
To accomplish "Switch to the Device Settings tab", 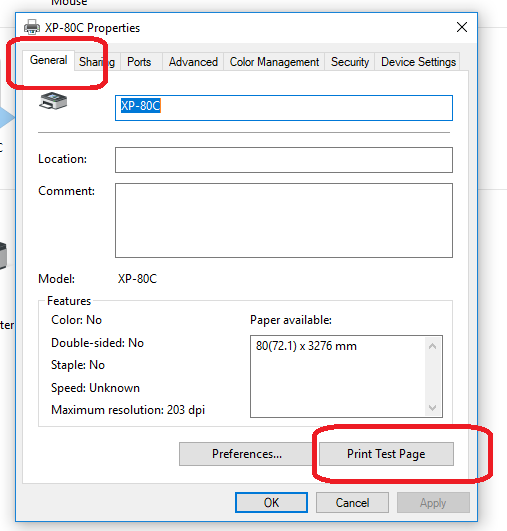I will [418, 62].
